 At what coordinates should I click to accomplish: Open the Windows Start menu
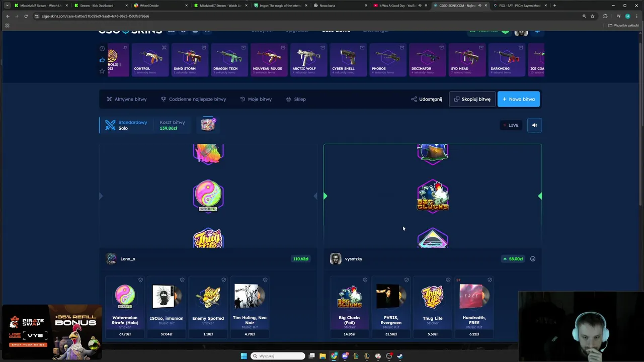[244, 356]
